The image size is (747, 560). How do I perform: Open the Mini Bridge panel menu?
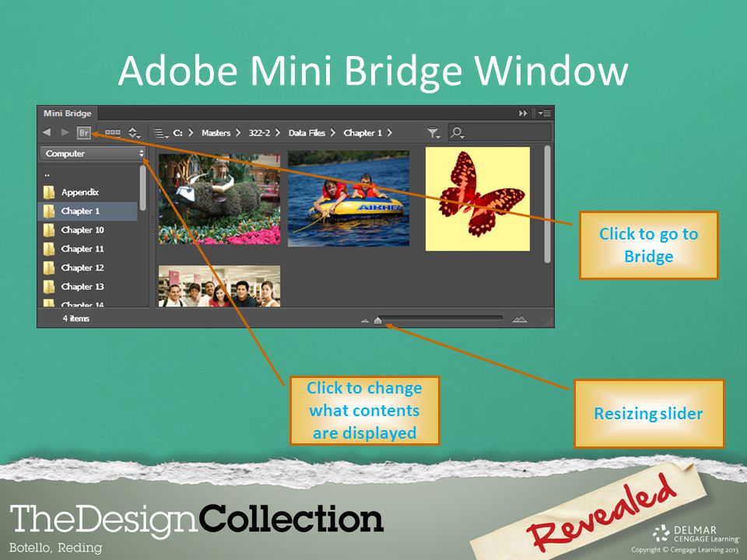pos(545,114)
